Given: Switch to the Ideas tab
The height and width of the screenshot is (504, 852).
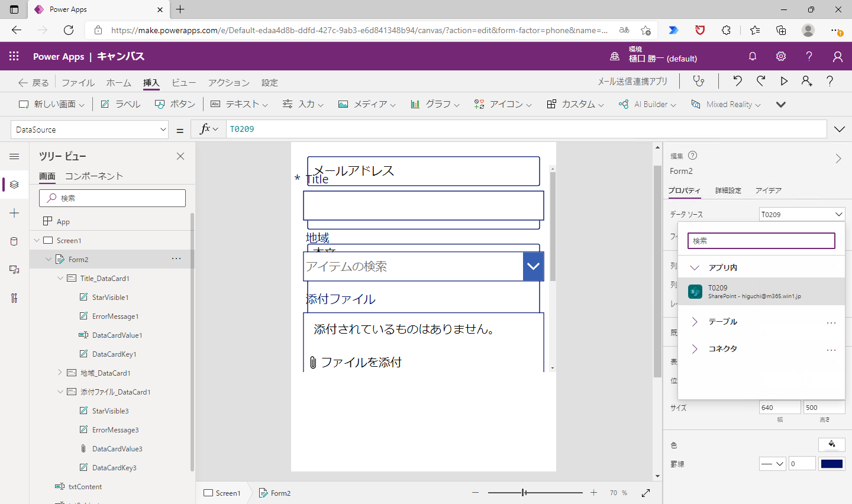Looking at the screenshot, I should (768, 190).
